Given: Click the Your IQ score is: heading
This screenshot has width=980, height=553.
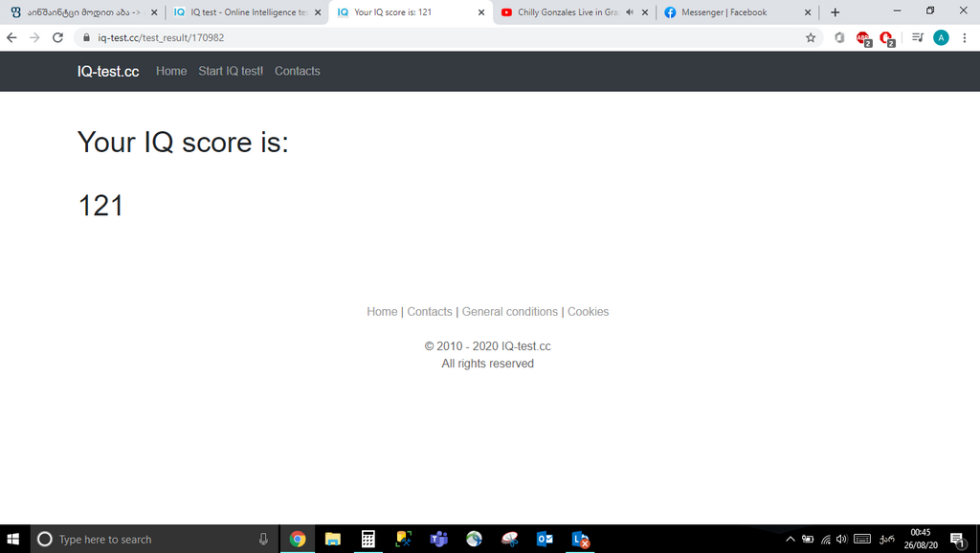Looking at the screenshot, I should tap(183, 142).
